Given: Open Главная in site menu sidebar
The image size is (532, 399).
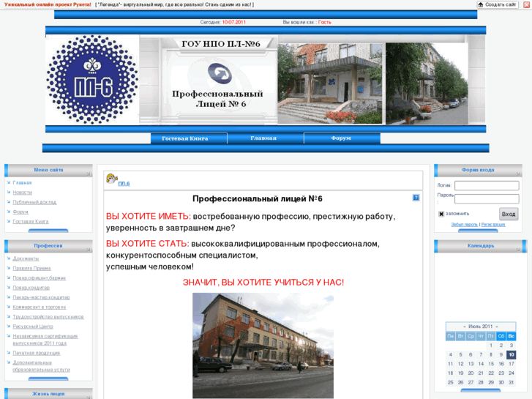Looking at the screenshot, I should [22, 183].
